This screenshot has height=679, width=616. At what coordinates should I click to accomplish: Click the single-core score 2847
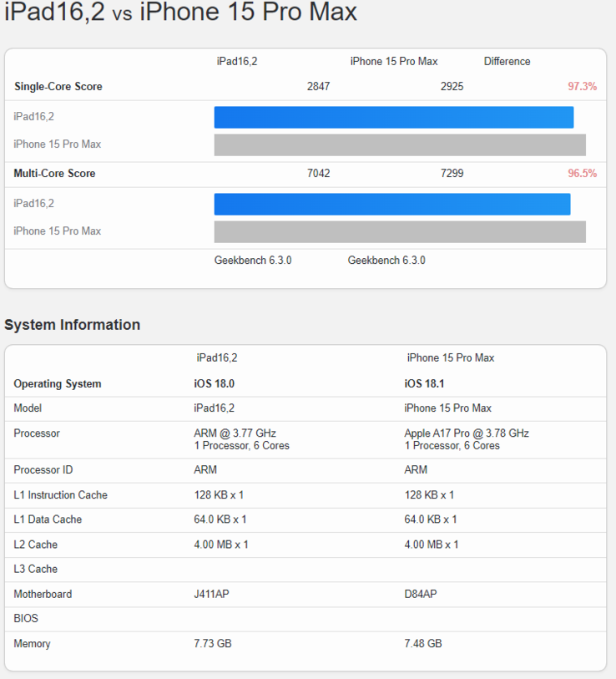click(318, 87)
